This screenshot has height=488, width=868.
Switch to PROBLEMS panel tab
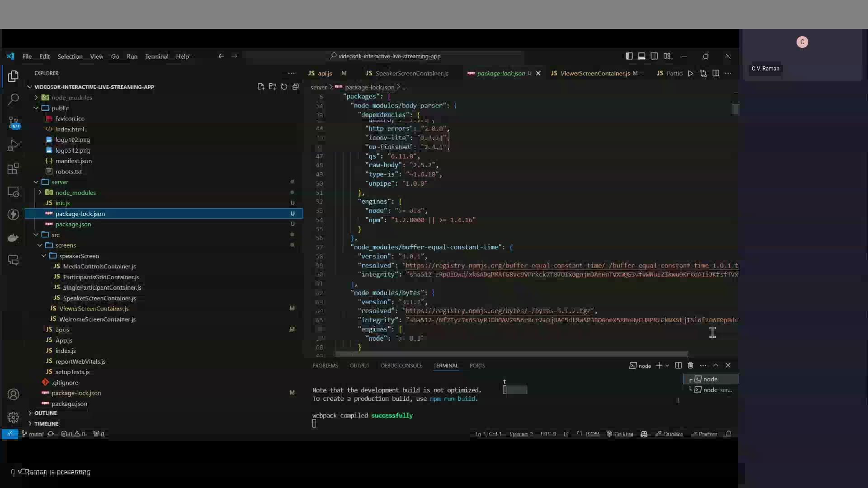(325, 366)
